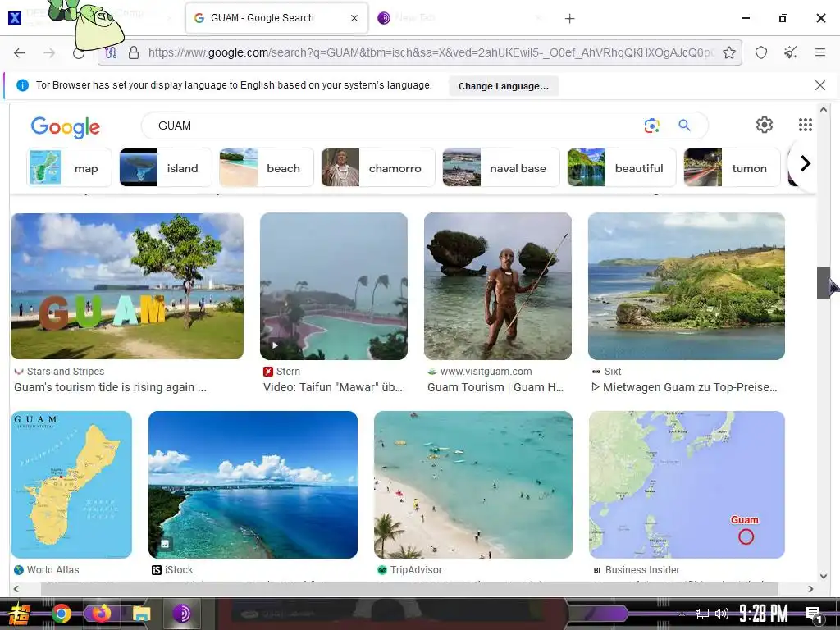Open Tor circuit display icon in address bar

click(111, 52)
